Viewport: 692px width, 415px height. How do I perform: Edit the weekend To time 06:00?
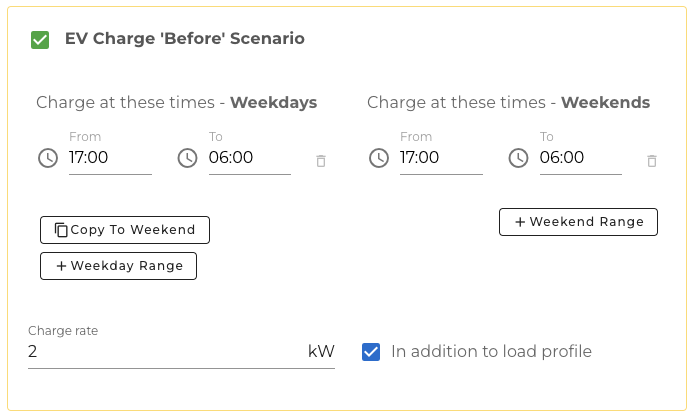[x=581, y=158]
